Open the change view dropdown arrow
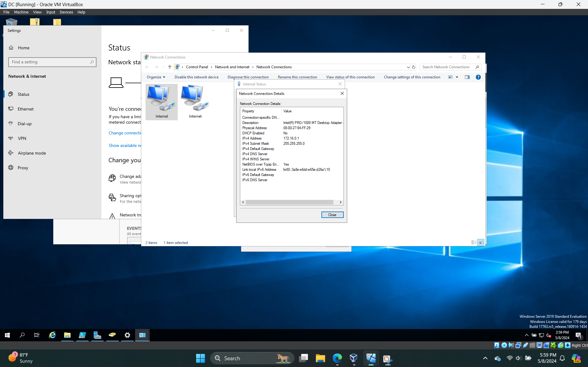Screen dimensions: 588x367 click(457, 77)
